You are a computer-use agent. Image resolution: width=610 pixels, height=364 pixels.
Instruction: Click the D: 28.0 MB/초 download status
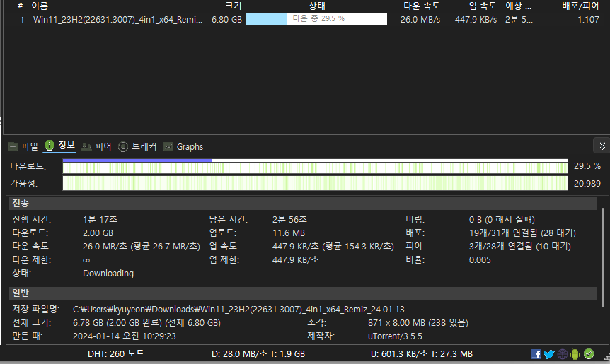click(258, 354)
